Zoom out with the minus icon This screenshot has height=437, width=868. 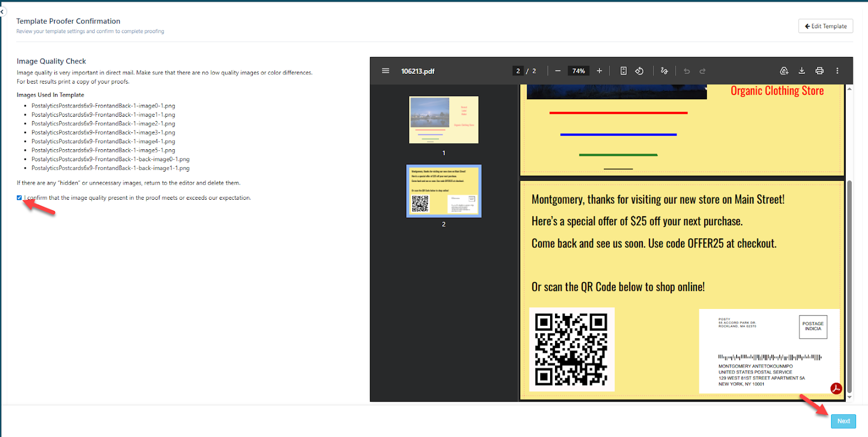pos(558,71)
